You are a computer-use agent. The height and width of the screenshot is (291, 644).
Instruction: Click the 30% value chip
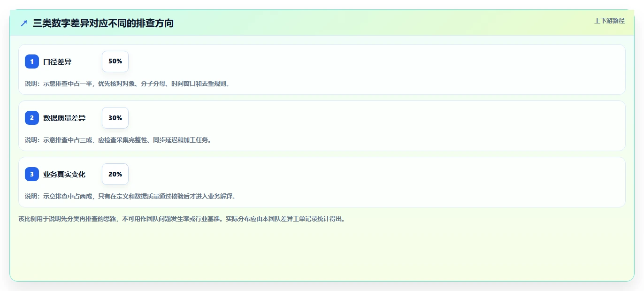pyautogui.click(x=115, y=118)
